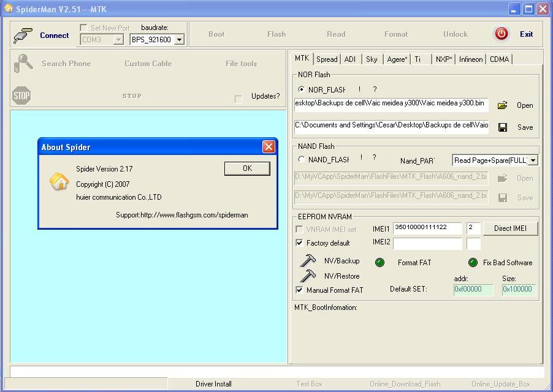The height and width of the screenshot is (392, 553).
Task: Click the IMEI1 input field
Action: click(427, 228)
